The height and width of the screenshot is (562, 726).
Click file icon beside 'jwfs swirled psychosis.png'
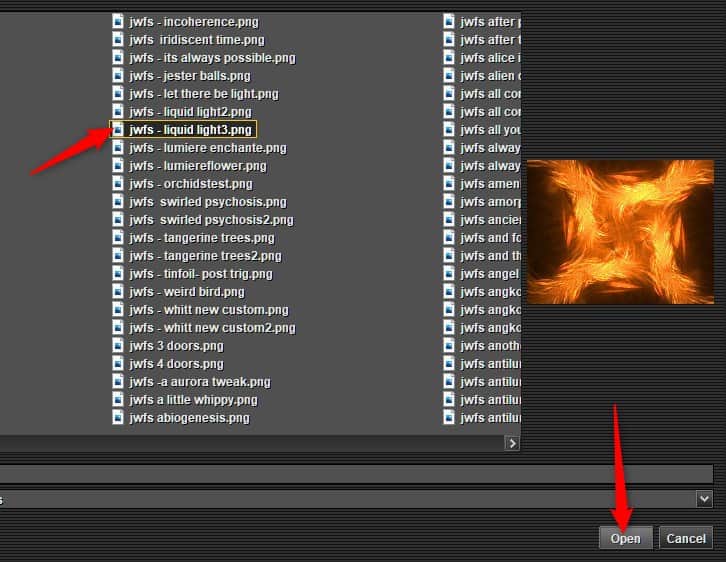click(118, 202)
